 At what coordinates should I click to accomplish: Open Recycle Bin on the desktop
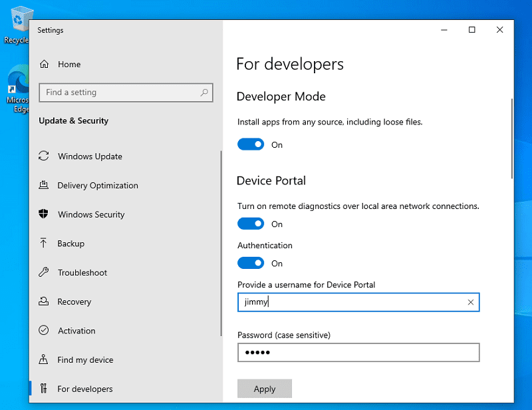click(19, 25)
